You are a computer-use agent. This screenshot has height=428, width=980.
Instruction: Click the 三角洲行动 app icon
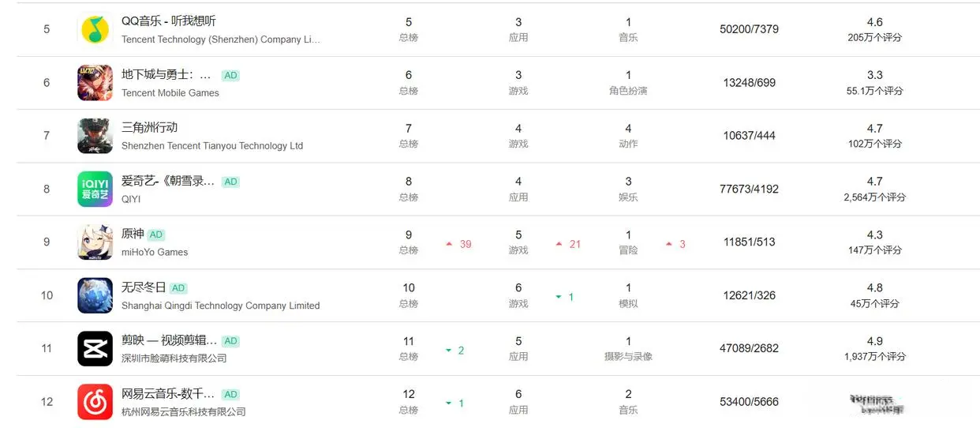[x=95, y=136]
